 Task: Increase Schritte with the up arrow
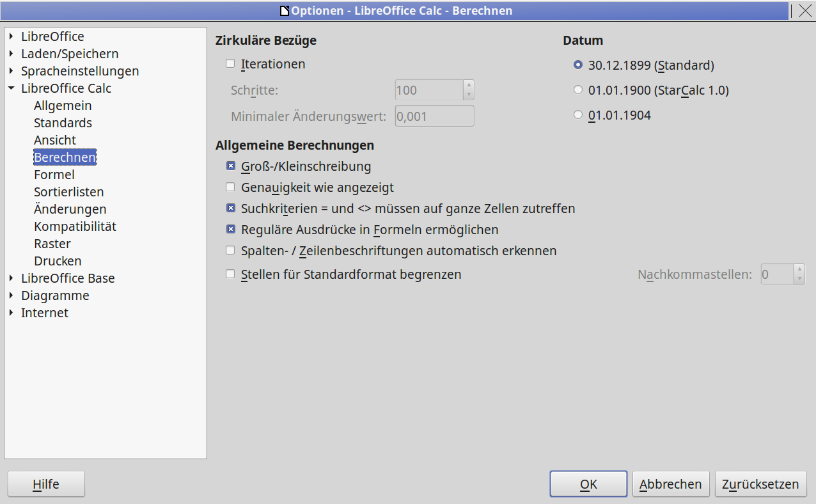469,85
